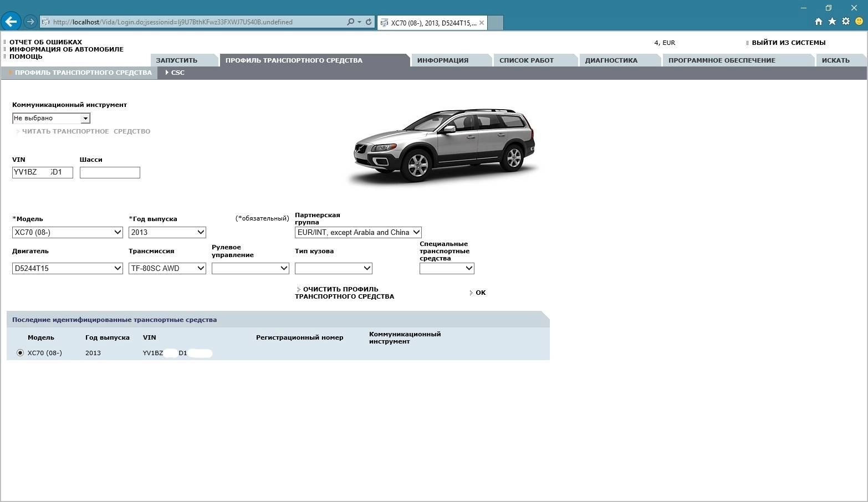Expand the Тип кузова dropdown
This screenshot has height=502, width=868.
pyautogui.click(x=334, y=268)
